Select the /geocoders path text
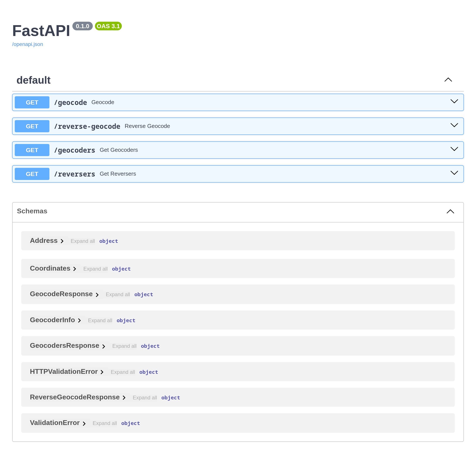The height and width of the screenshot is (451, 476). [75, 150]
